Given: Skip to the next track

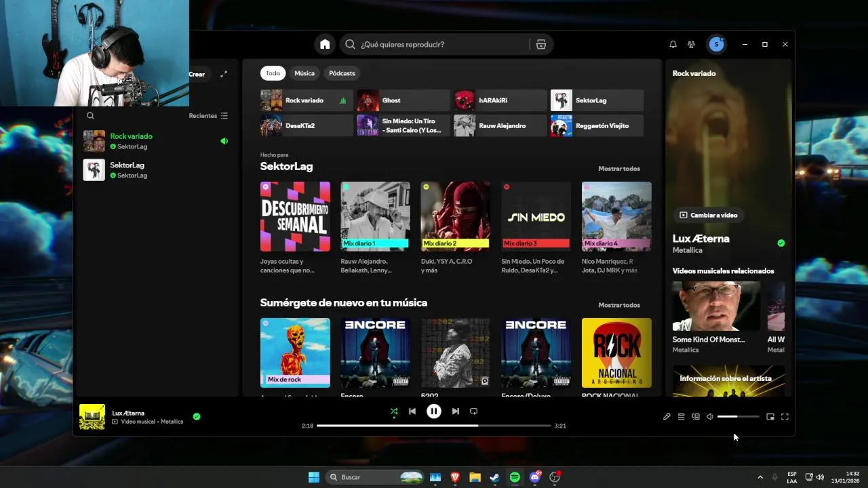Looking at the screenshot, I should tap(455, 411).
